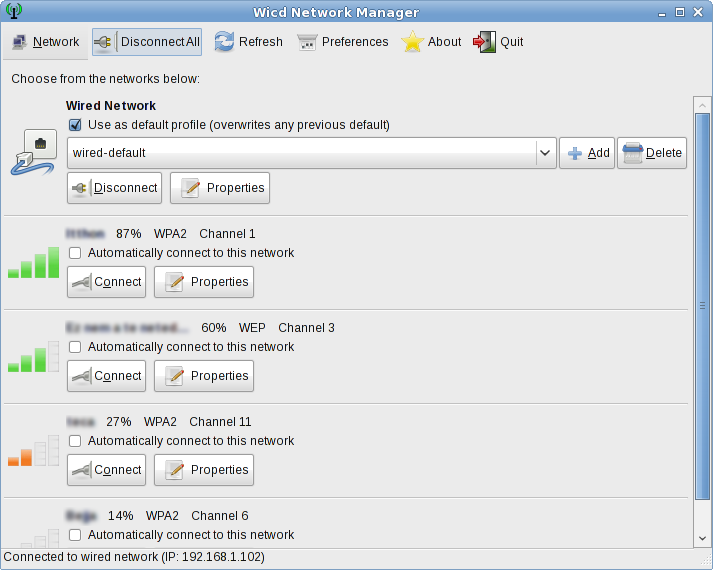Open Preferences from the toolbar

coord(343,42)
